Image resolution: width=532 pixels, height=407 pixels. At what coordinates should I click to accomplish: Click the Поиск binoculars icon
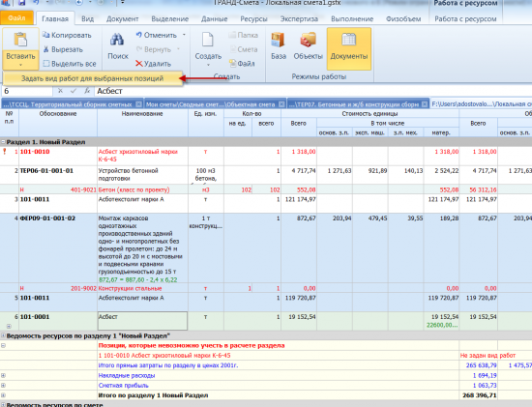[x=117, y=40]
